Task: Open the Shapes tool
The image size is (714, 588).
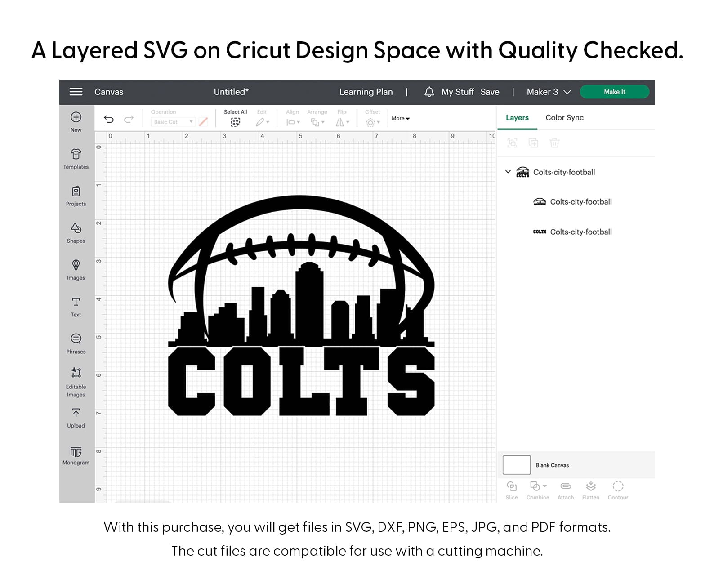Action: [x=76, y=232]
